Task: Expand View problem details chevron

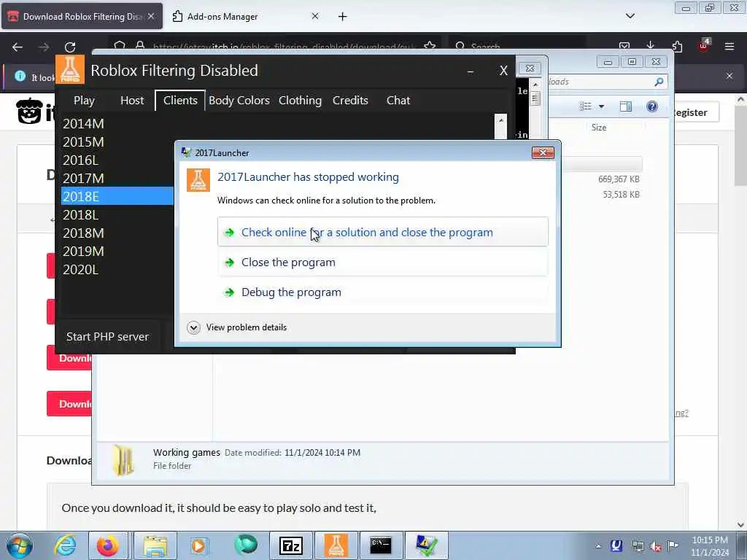Action: click(x=193, y=327)
